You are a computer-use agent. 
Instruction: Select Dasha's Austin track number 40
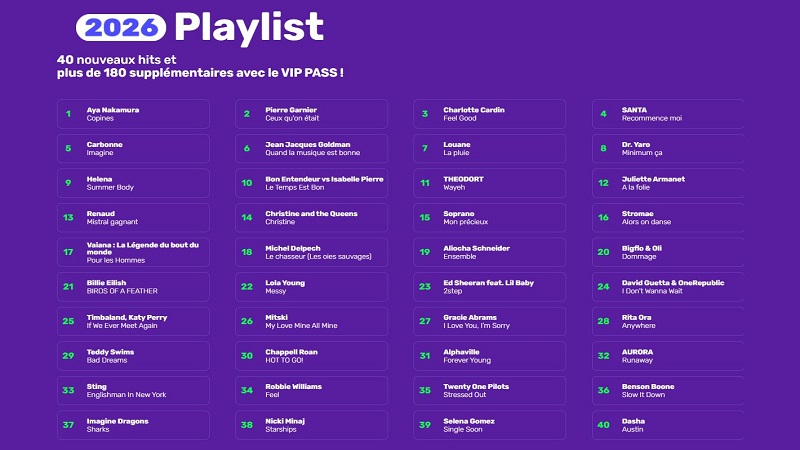tap(668, 425)
